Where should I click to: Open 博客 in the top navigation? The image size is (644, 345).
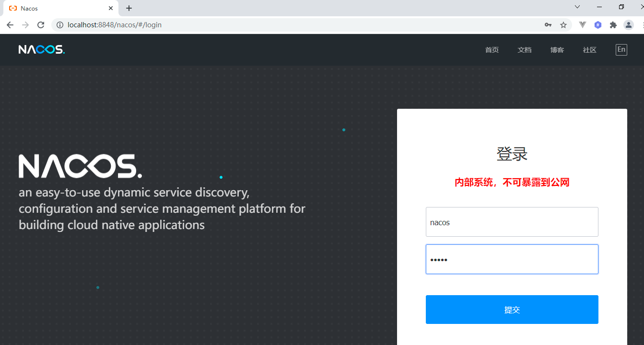tap(557, 50)
